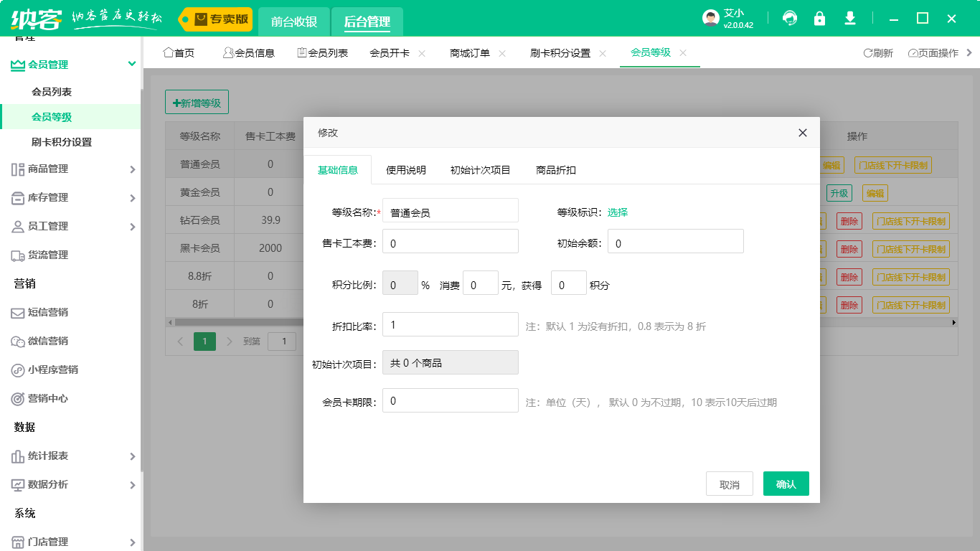Open 页面操作 dropdown
The height and width of the screenshot is (551, 980).
[x=934, y=53]
